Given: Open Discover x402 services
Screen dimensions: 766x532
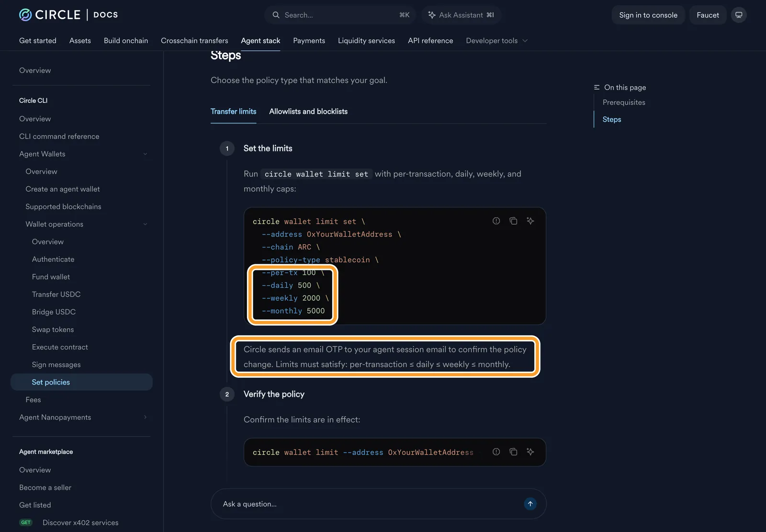Looking at the screenshot, I should pyautogui.click(x=80, y=522).
